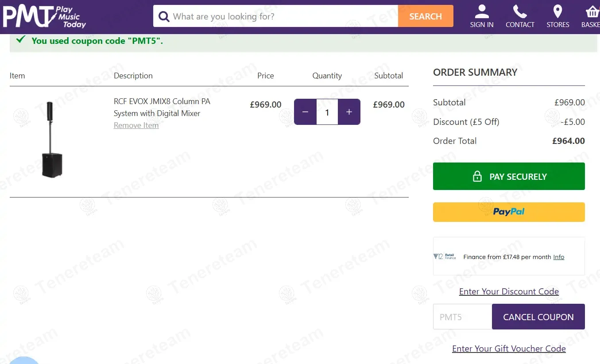Click the Order Total £964.00 value
The width and height of the screenshot is (600, 364).
(569, 141)
